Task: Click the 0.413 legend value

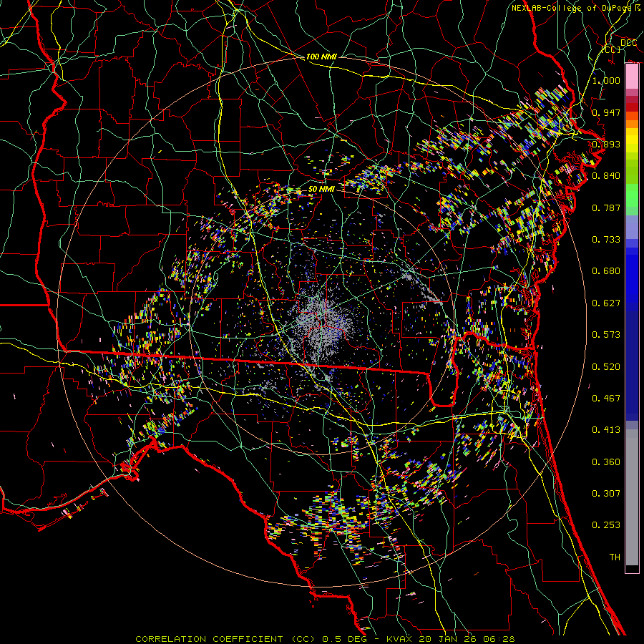Action: click(606, 430)
